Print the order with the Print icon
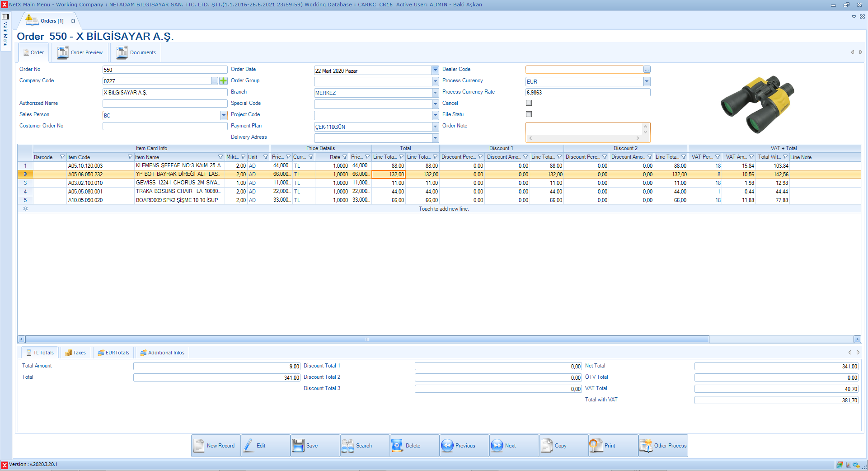 [x=596, y=446]
